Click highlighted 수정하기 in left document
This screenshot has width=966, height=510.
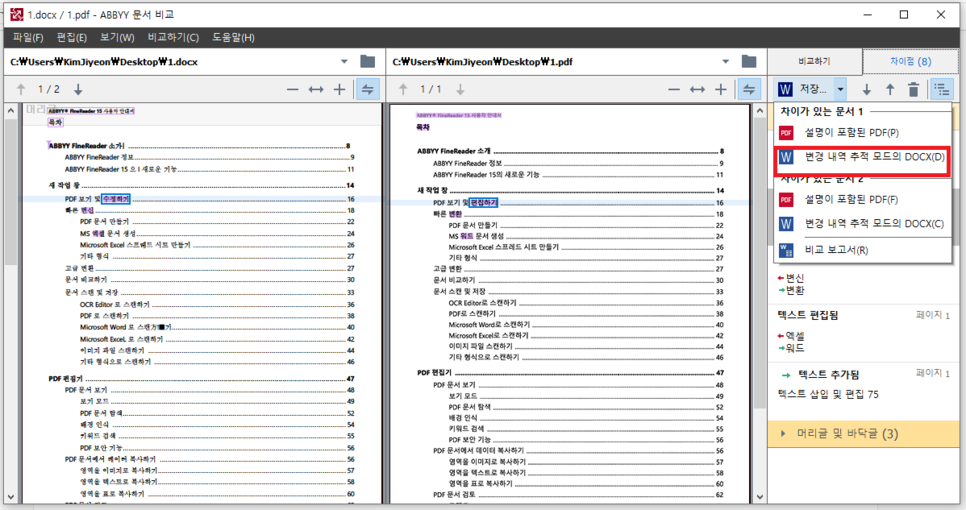coord(116,199)
